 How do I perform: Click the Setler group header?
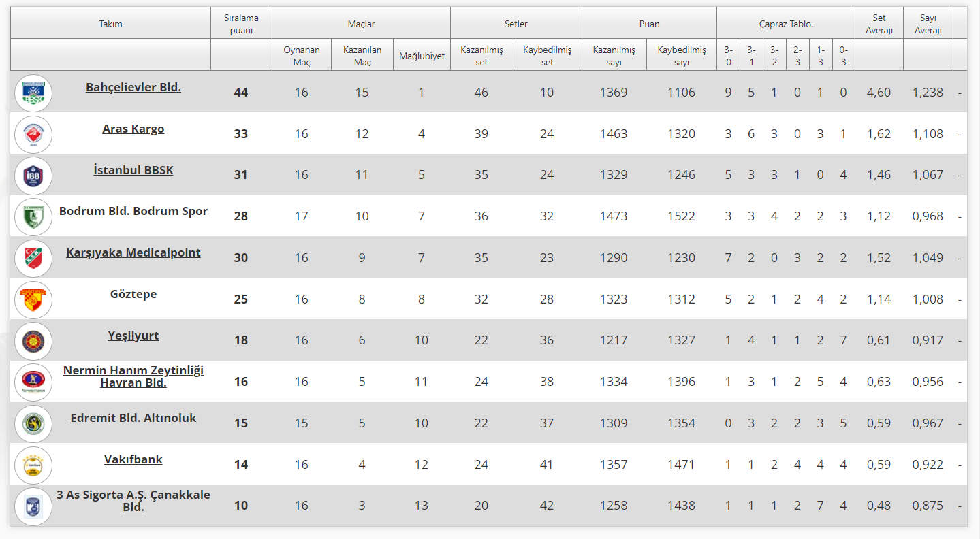pos(516,24)
